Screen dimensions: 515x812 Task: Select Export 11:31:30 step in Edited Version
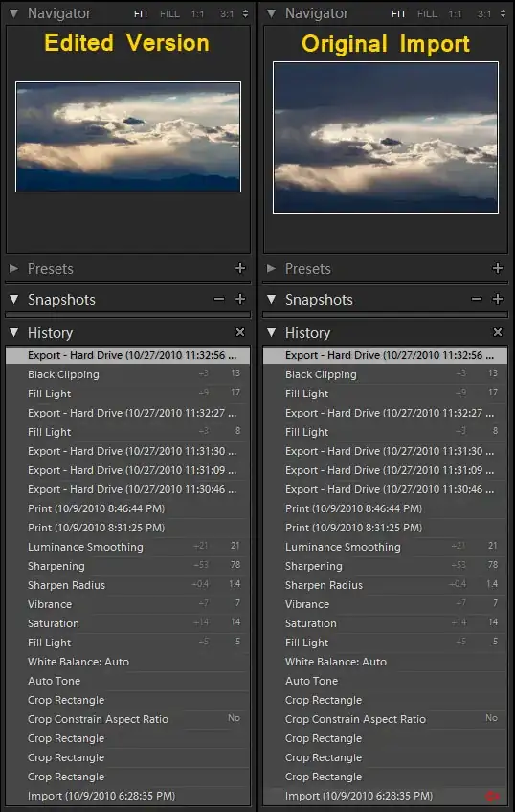tap(128, 451)
